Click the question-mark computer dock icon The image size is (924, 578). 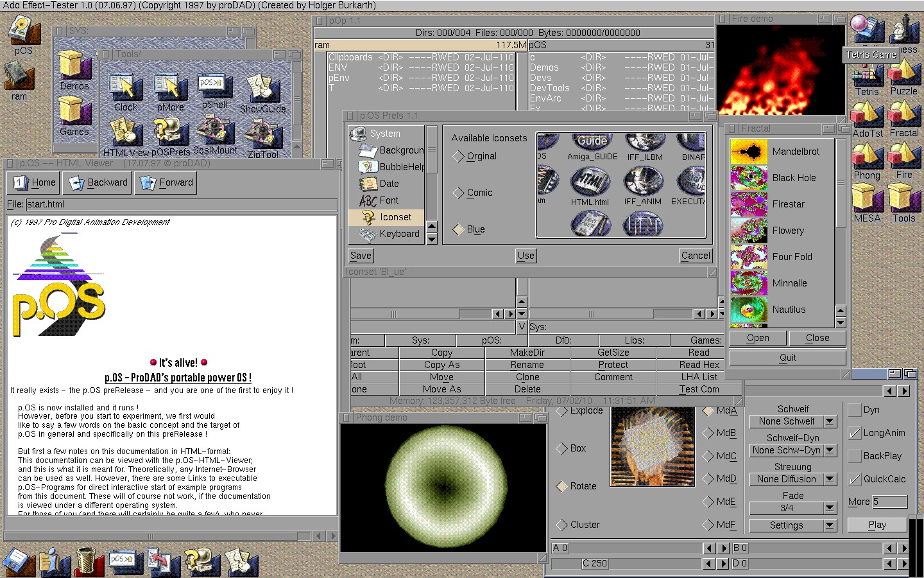(x=201, y=561)
